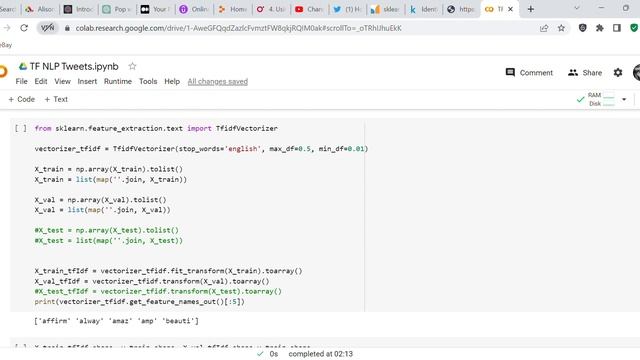
Task: Click the share page icon in address bar
Action: pyautogui.click(x=544, y=28)
